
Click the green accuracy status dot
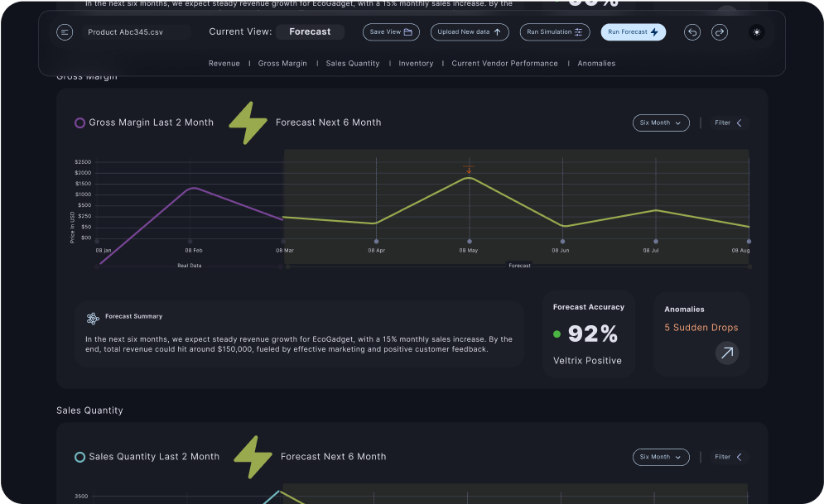pos(557,334)
